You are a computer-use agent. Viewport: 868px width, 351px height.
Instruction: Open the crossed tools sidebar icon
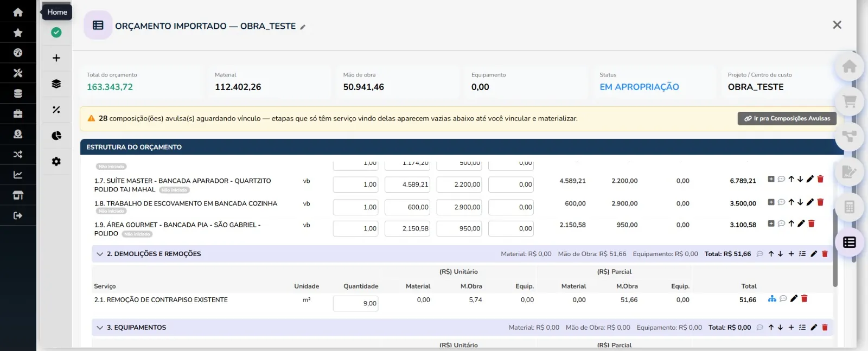click(x=18, y=73)
